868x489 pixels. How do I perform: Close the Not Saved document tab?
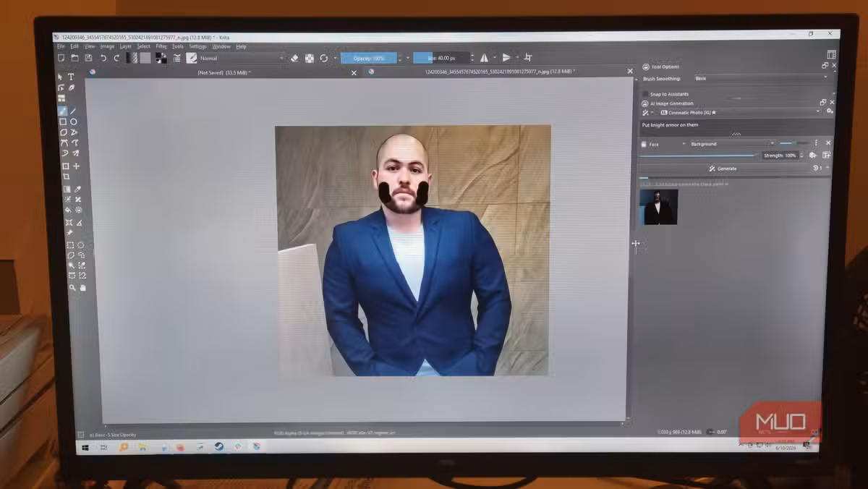[354, 73]
